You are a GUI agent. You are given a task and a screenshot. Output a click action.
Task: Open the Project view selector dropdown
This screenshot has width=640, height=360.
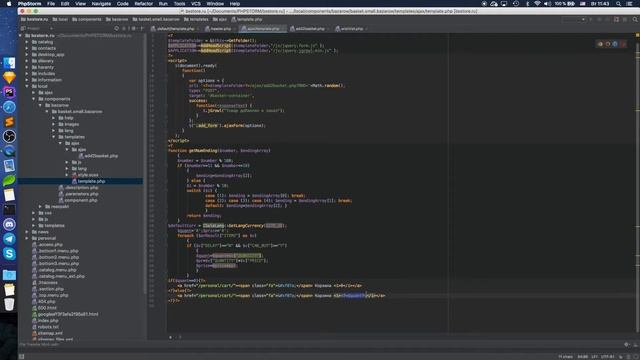coord(37,29)
